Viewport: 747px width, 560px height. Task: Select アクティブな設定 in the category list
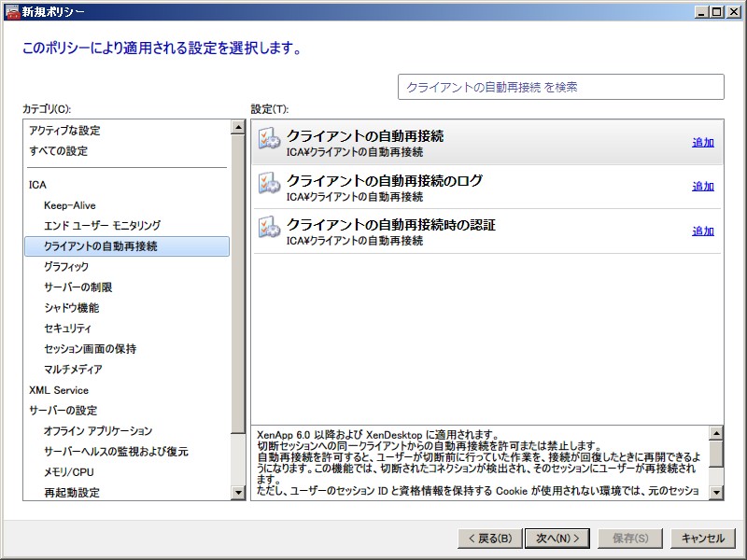(x=64, y=131)
